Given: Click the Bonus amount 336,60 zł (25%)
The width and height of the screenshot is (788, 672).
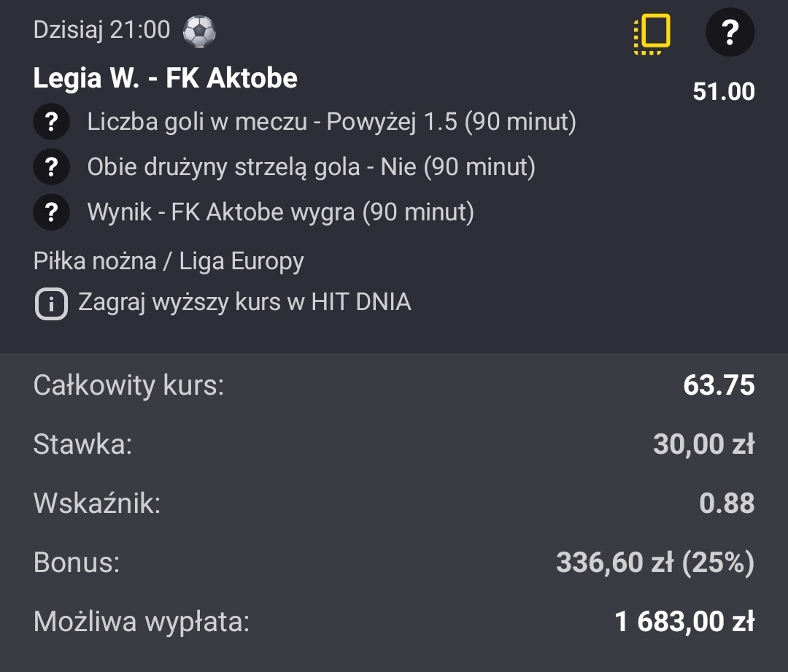Looking at the screenshot, I should [x=654, y=563].
